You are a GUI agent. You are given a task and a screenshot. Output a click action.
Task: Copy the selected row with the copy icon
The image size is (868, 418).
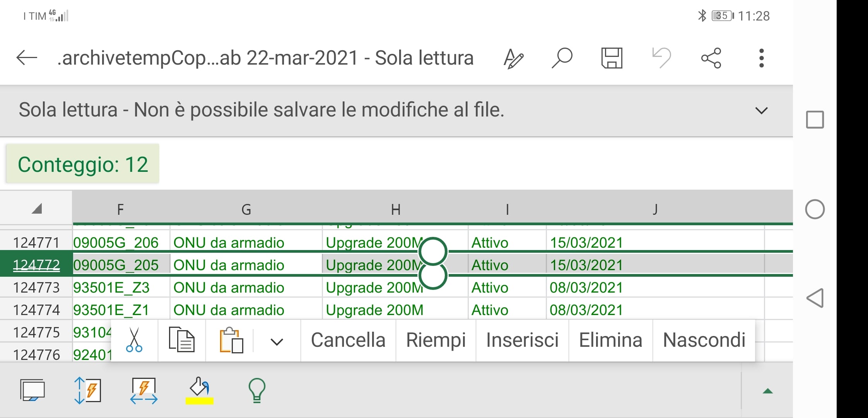coord(181,340)
